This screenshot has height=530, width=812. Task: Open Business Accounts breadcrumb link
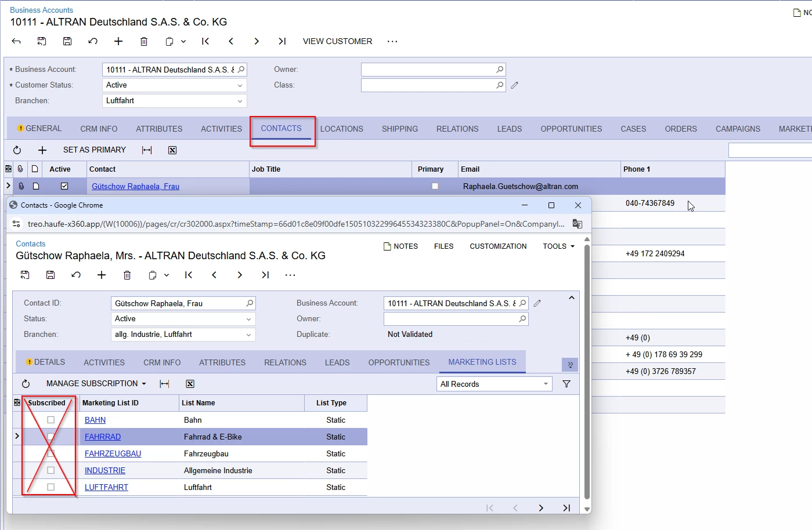pyautogui.click(x=41, y=10)
